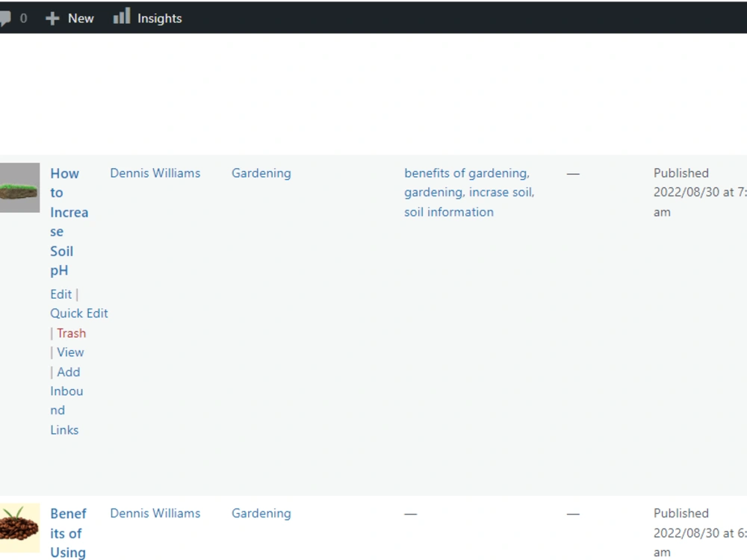Click Quick Edit for the Soil pH post
Image resolution: width=747 pixels, height=560 pixels.
coord(79,314)
